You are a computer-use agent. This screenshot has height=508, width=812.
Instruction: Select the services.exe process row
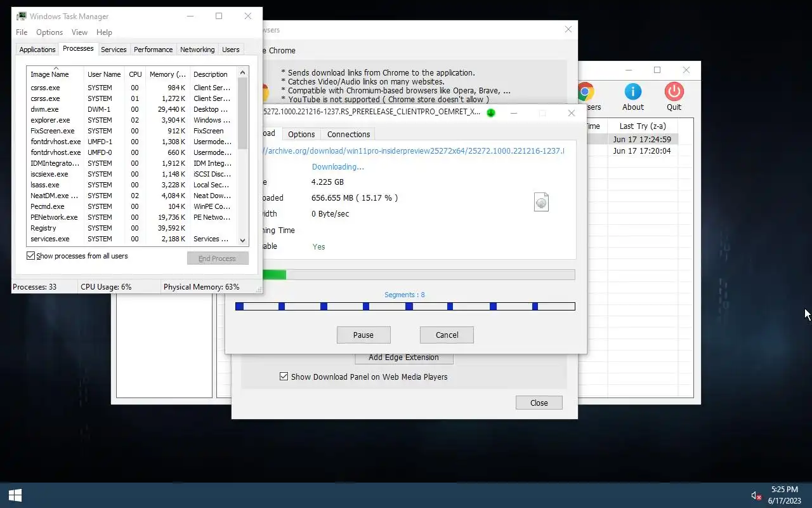tap(133, 239)
